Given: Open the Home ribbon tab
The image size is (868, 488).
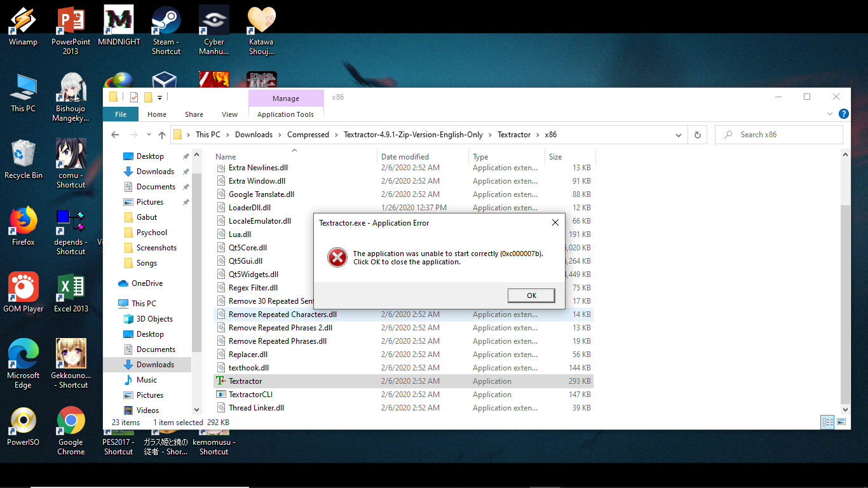Looking at the screenshot, I should (x=157, y=114).
